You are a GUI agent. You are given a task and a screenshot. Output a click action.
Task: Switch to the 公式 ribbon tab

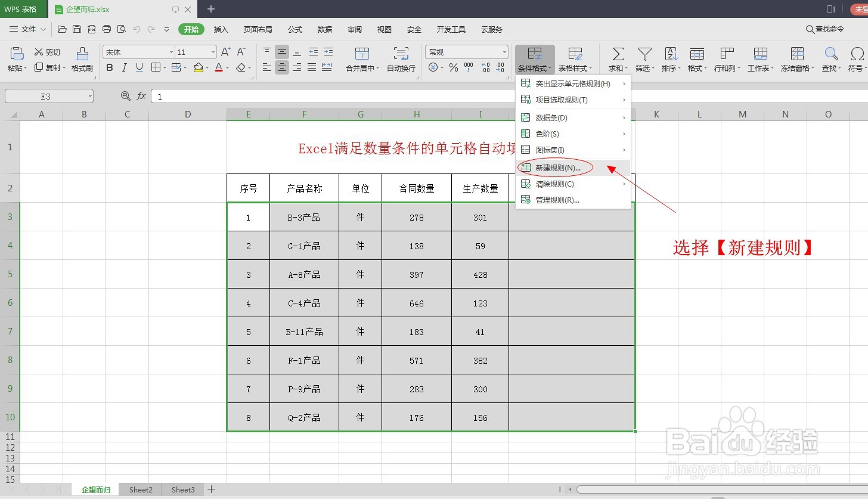pos(295,29)
